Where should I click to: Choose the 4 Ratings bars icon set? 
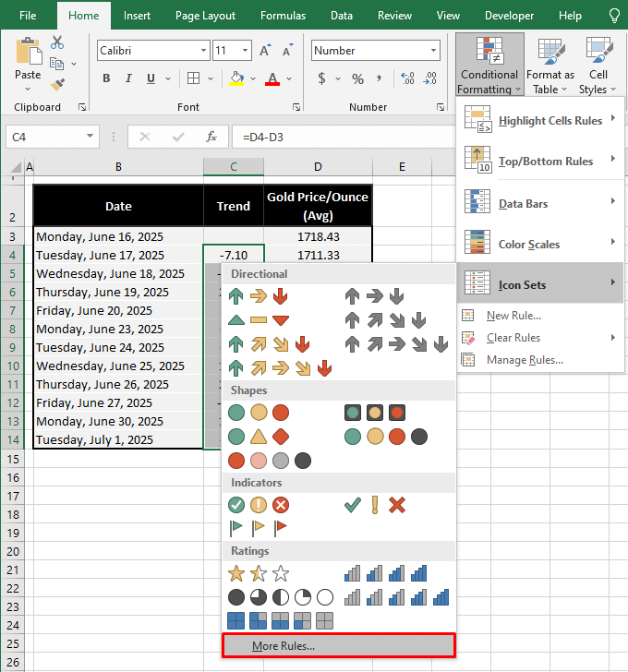point(385,573)
